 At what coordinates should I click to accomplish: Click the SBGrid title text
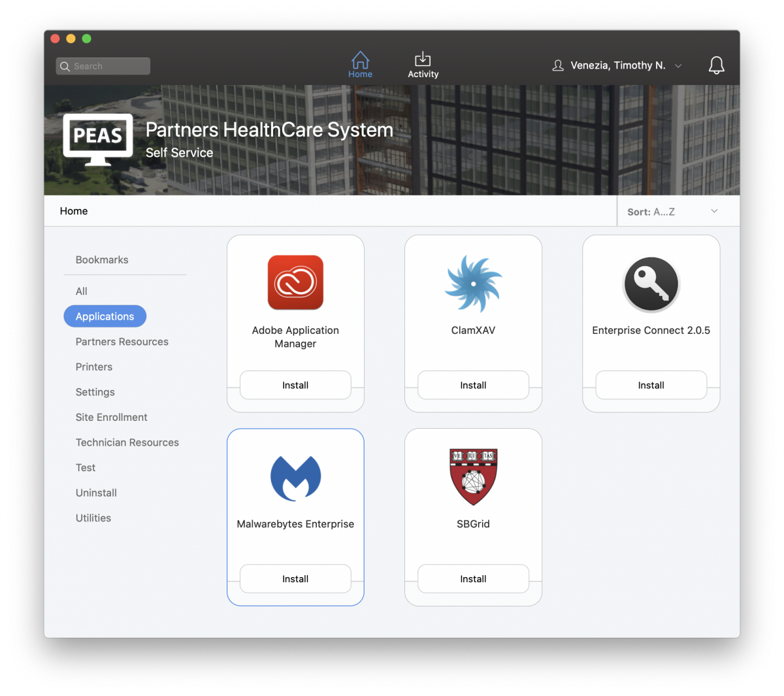473,524
